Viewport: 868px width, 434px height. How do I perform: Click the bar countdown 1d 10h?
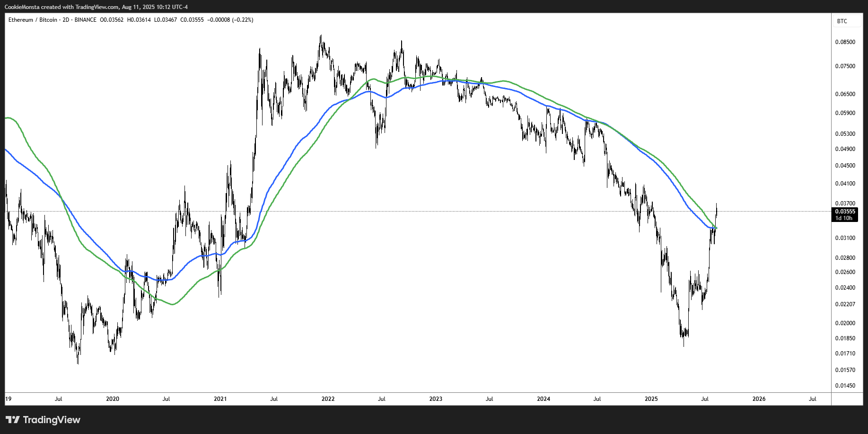(843, 218)
